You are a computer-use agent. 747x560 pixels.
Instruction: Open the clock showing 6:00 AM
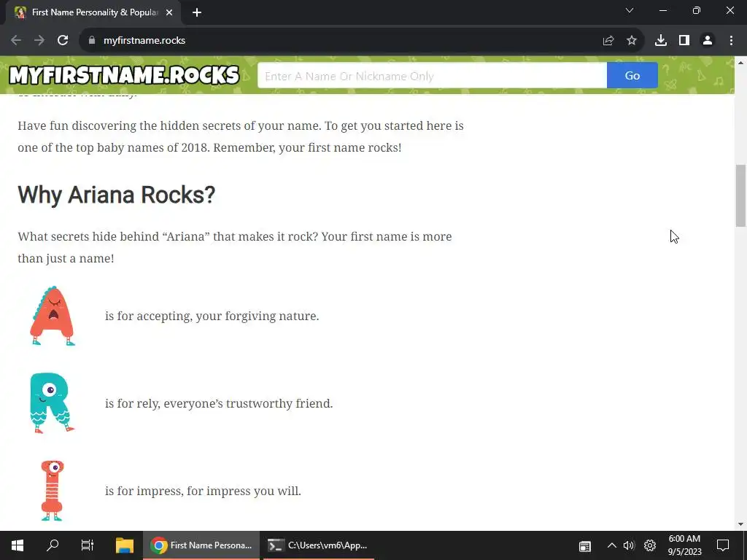(684, 545)
